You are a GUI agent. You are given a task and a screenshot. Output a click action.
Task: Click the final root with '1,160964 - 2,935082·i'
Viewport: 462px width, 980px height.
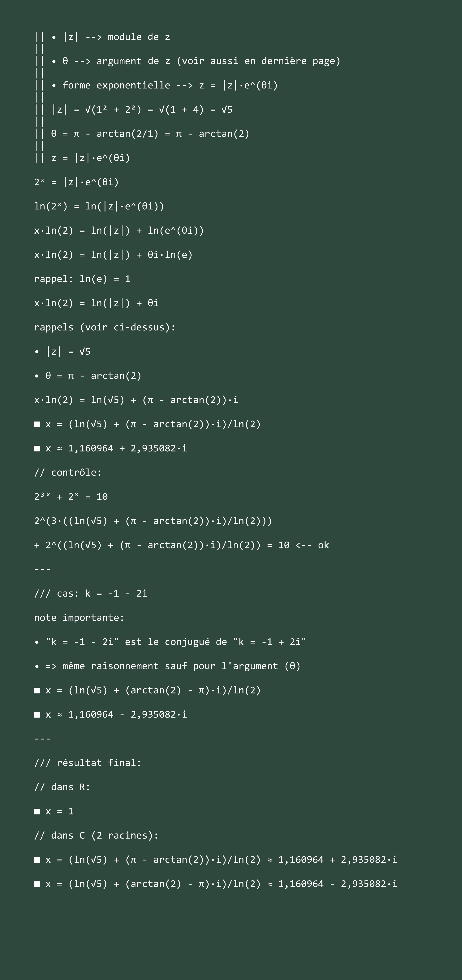216,884
